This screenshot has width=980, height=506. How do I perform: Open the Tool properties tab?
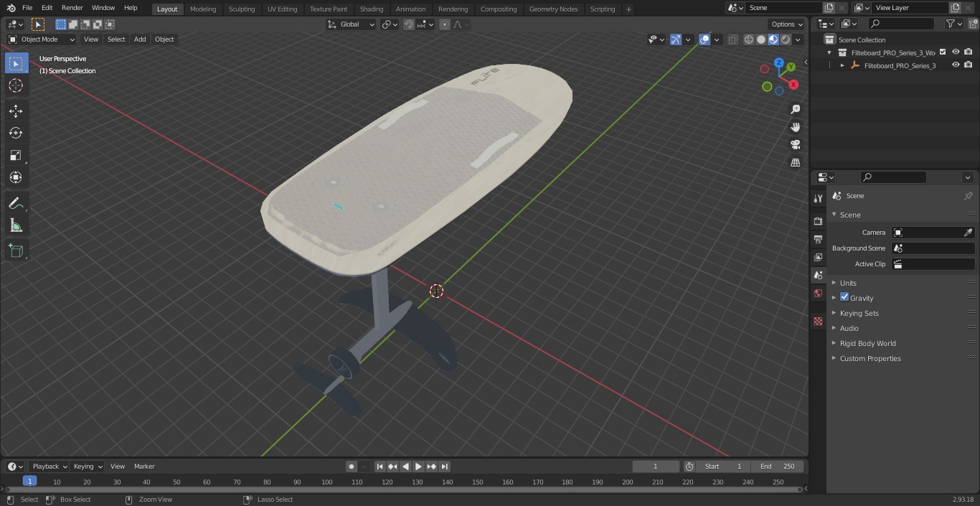coord(818,199)
